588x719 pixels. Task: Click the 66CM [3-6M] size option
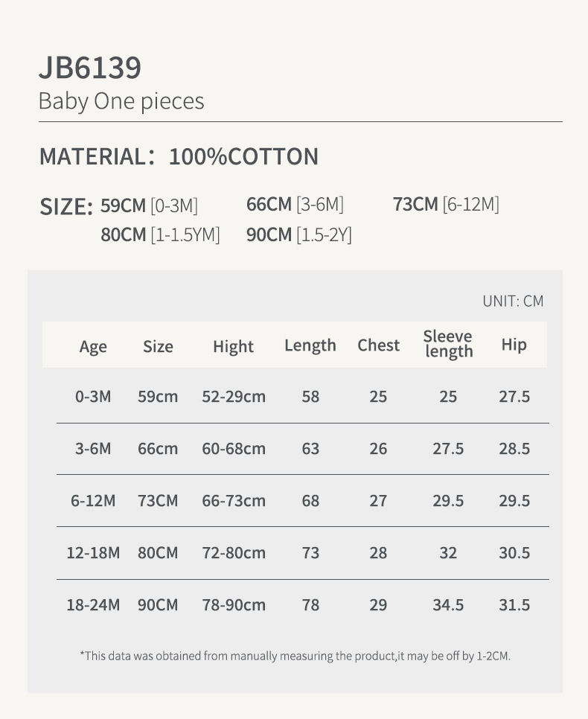point(295,205)
